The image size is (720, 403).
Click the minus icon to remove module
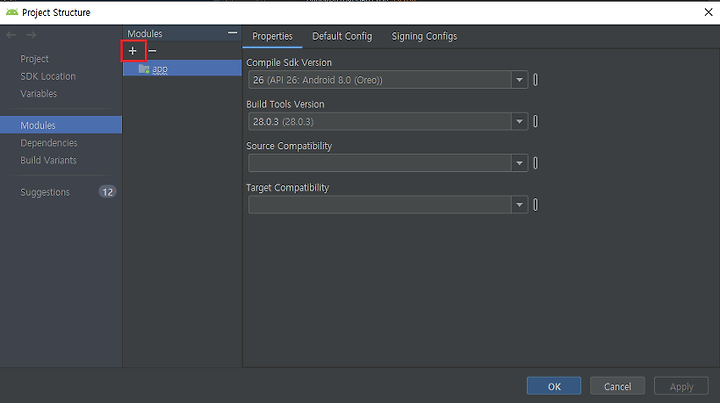(152, 51)
